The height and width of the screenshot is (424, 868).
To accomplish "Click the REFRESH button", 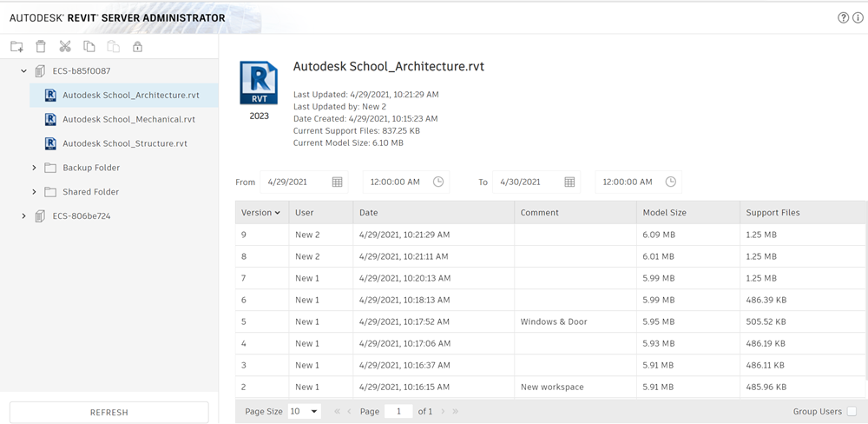I will tap(109, 413).
